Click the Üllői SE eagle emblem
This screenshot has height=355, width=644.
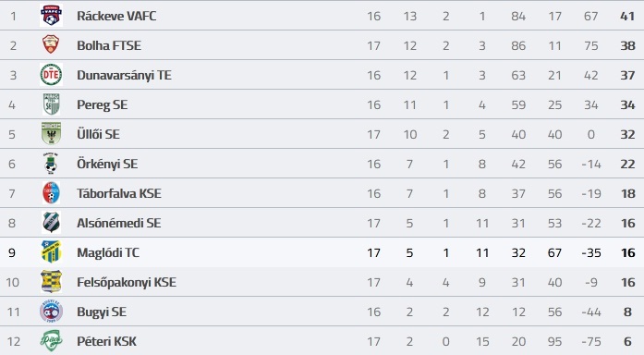[52, 134]
